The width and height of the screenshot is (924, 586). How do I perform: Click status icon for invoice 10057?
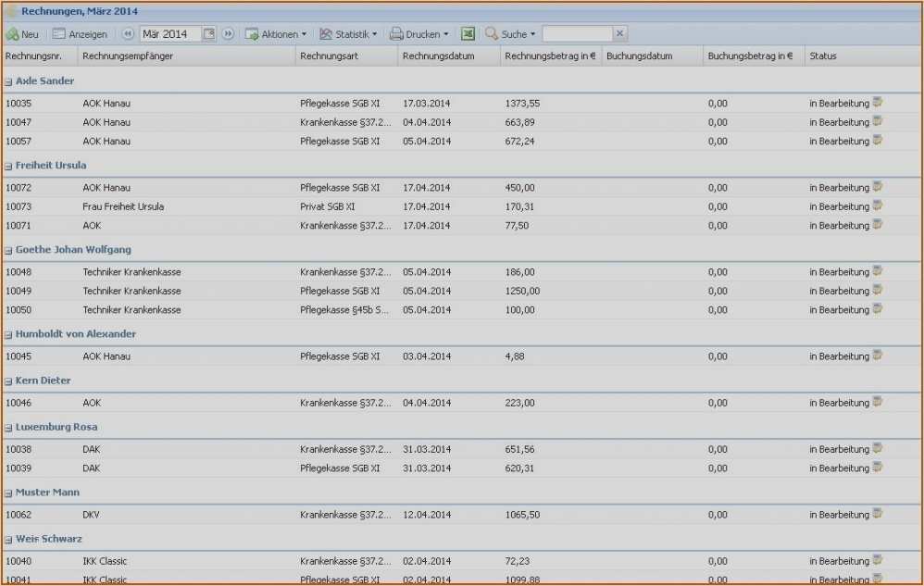tap(878, 140)
